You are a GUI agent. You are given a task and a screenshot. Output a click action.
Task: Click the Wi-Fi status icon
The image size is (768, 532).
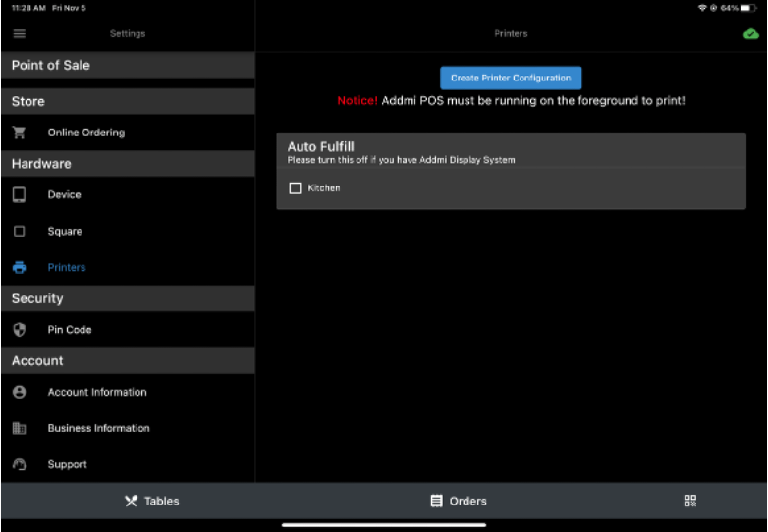pyautogui.click(x=702, y=8)
